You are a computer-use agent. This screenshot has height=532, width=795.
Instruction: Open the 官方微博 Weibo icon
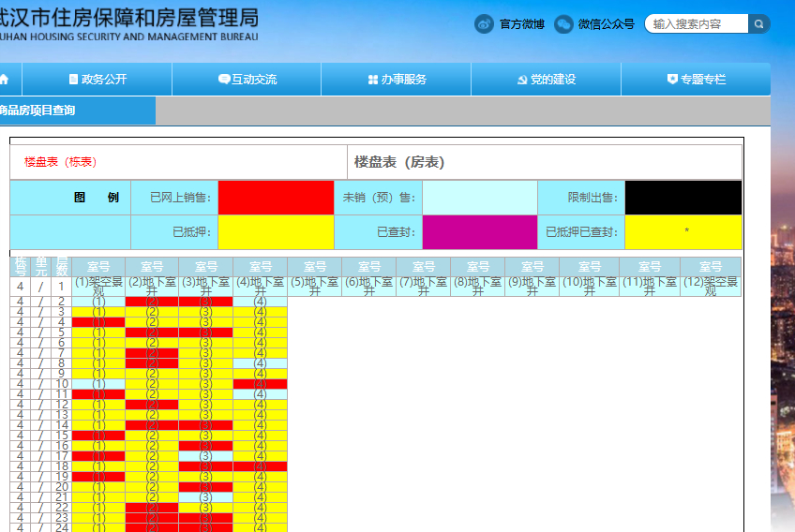484,23
